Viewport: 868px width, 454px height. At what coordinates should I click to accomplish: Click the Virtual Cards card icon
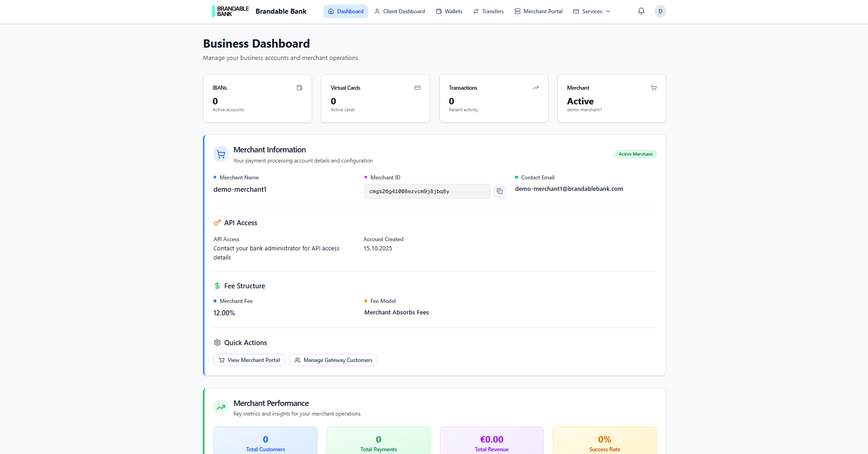[418, 87]
